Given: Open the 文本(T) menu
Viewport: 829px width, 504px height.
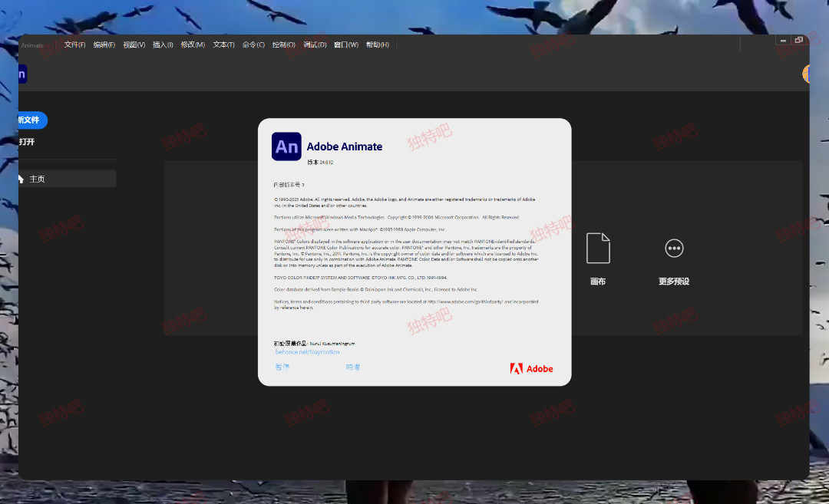Looking at the screenshot, I should (223, 45).
